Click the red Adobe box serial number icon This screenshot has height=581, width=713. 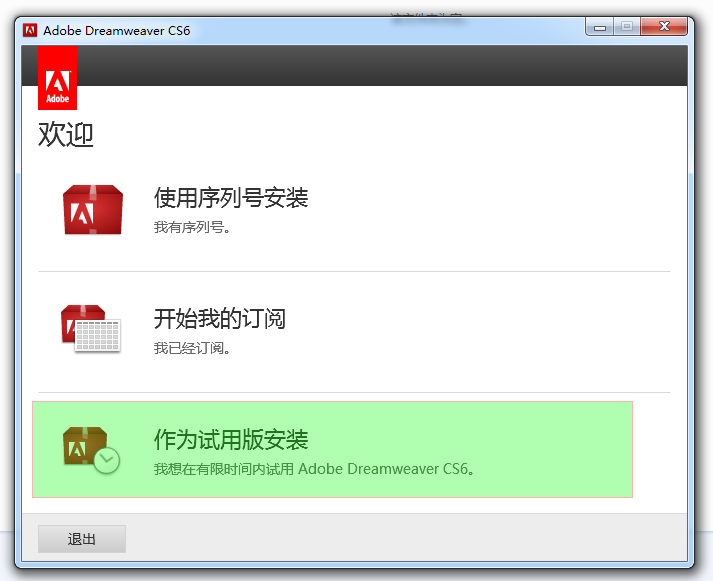click(93, 210)
